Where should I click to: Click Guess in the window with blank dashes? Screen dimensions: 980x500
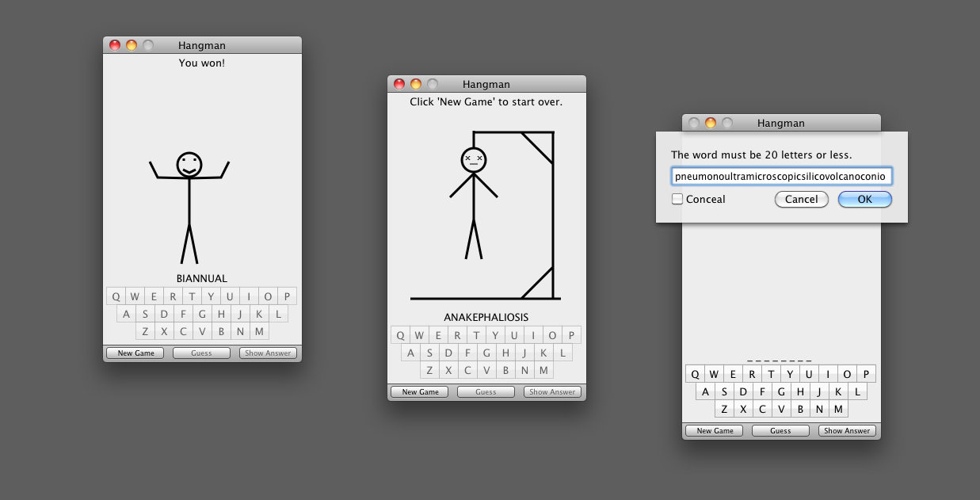coord(780,431)
